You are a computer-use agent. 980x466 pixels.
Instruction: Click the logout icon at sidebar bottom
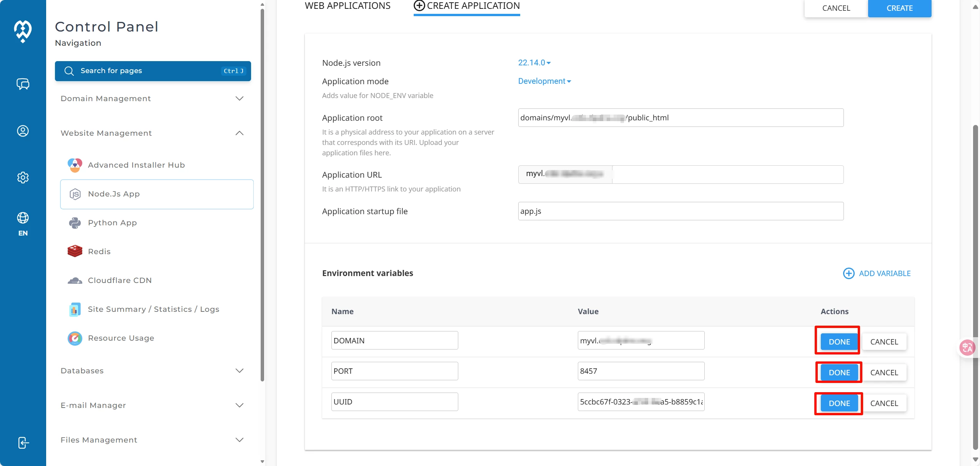pyautogui.click(x=23, y=443)
